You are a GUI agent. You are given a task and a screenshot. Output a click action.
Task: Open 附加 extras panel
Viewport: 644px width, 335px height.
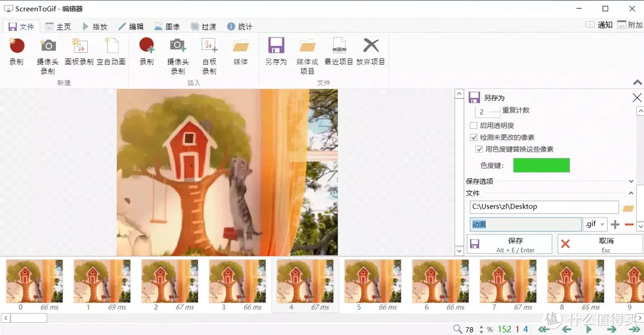630,25
